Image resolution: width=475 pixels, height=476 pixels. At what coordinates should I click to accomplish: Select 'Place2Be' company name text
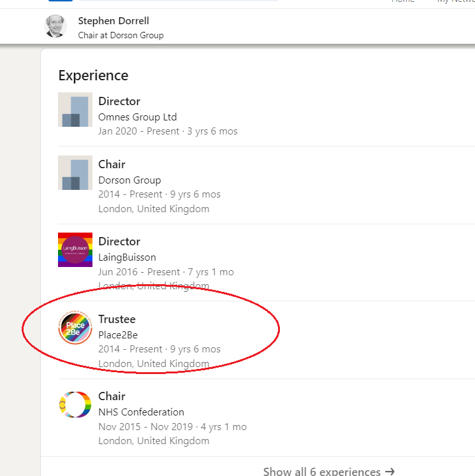click(118, 335)
